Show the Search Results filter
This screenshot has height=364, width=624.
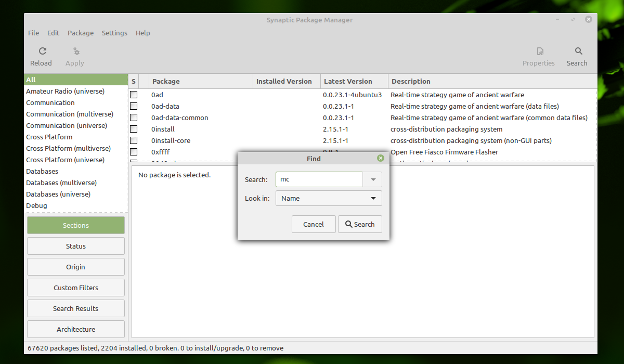click(76, 308)
